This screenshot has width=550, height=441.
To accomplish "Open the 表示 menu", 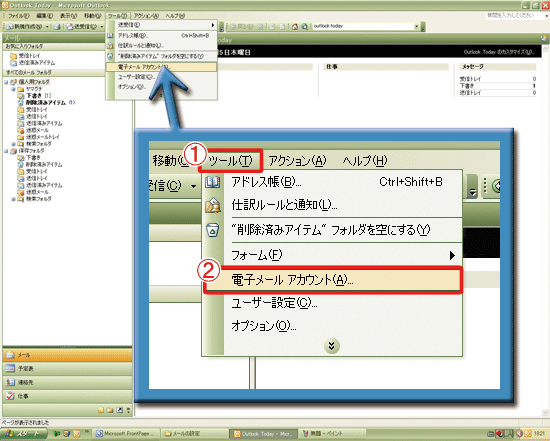I will [68, 16].
